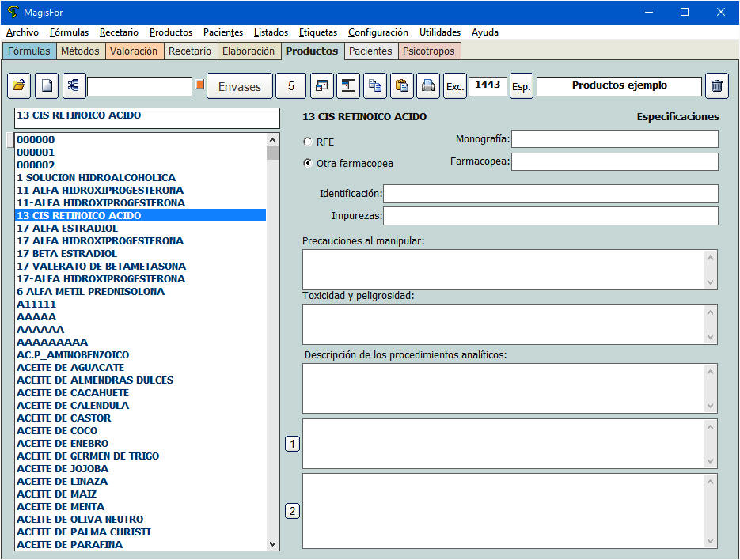Open the Fórmulas menu
740x560 pixels.
(x=69, y=32)
